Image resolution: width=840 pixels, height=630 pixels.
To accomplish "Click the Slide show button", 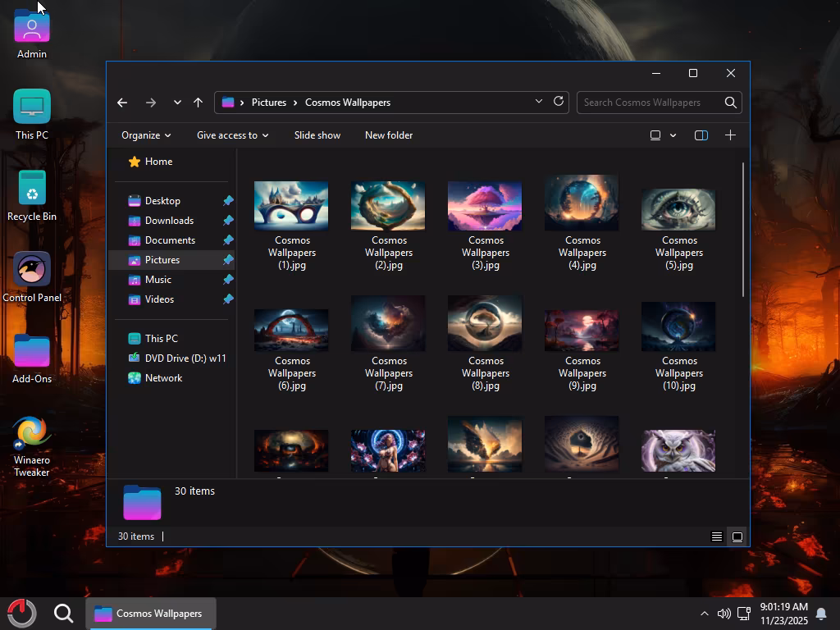I will tap(317, 135).
